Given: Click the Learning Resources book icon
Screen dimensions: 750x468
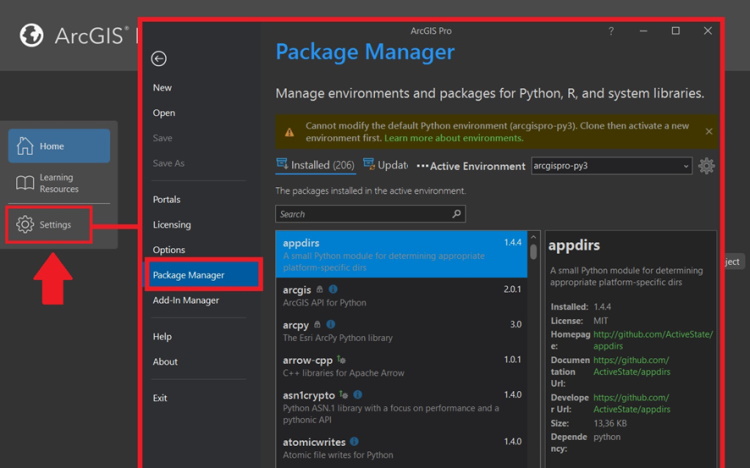Looking at the screenshot, I should pos(25,183).
